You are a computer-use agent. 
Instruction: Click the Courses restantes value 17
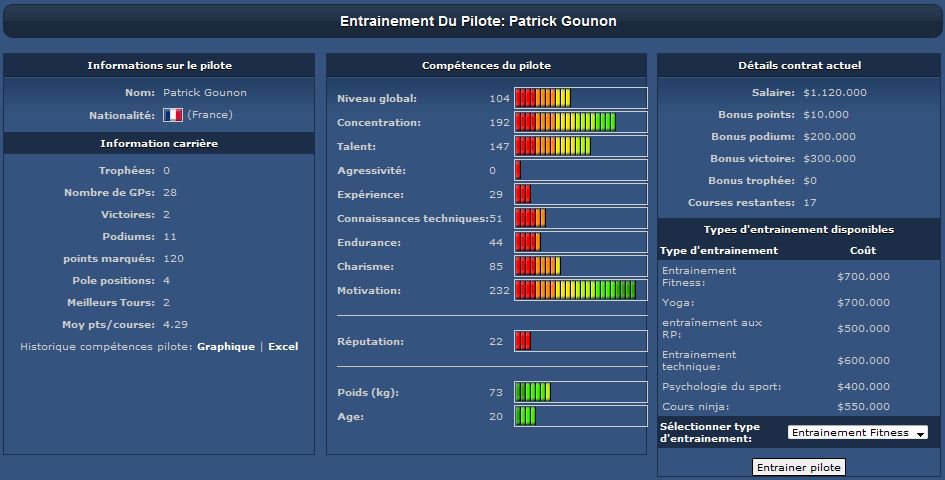809,203
